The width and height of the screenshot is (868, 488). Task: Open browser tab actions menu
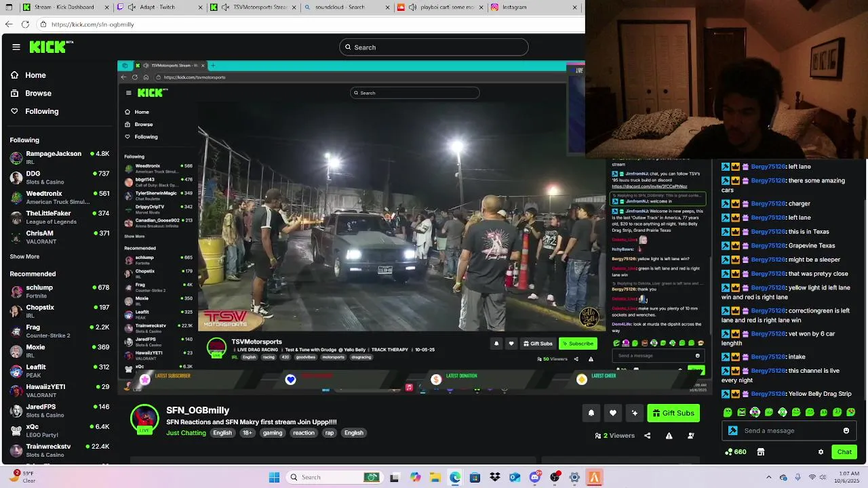click(x=8, y=7)
